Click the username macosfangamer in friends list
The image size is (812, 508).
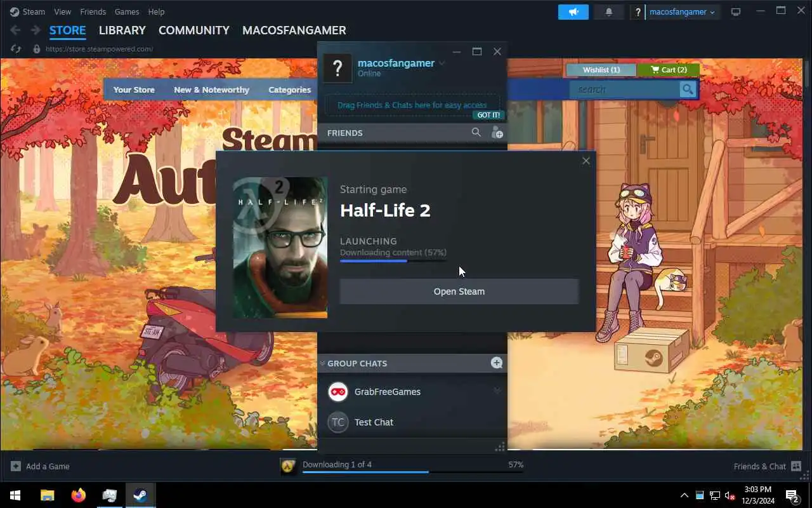click(x=396, y=63)
